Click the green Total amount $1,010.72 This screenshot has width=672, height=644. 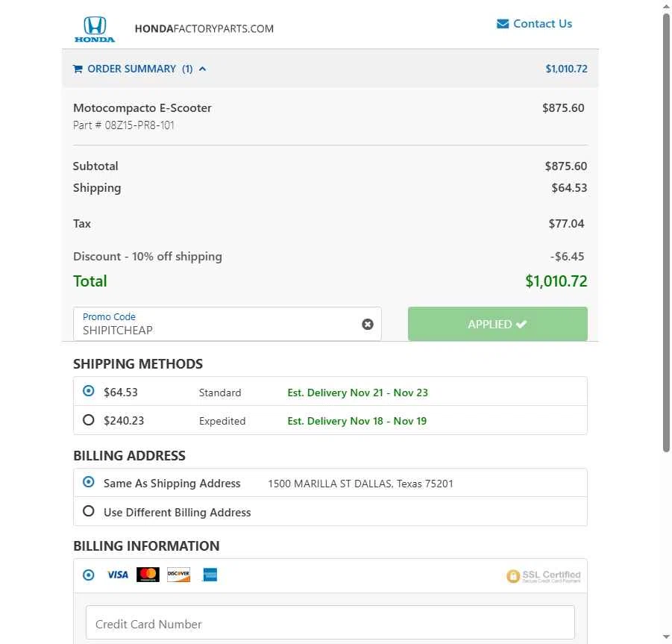click(556, 281)
